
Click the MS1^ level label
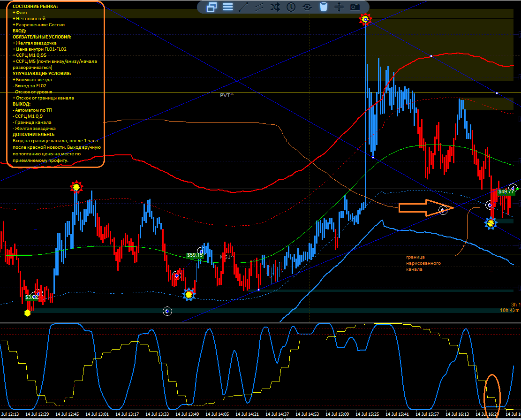227,257
